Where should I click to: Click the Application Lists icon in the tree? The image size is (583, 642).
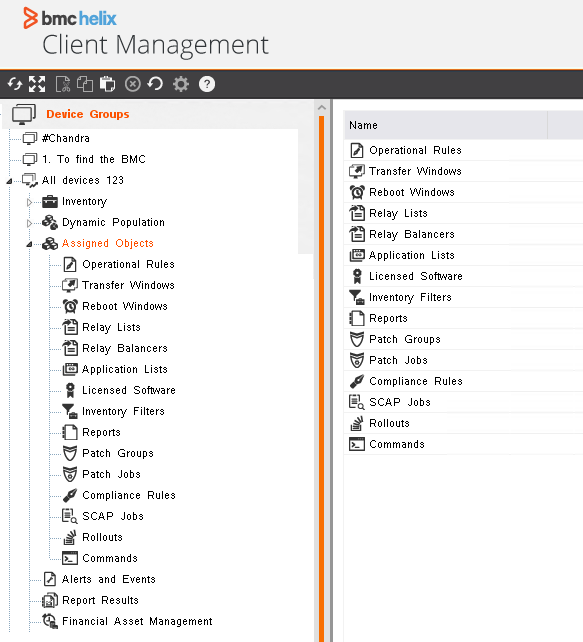click(x=70, y=369)
